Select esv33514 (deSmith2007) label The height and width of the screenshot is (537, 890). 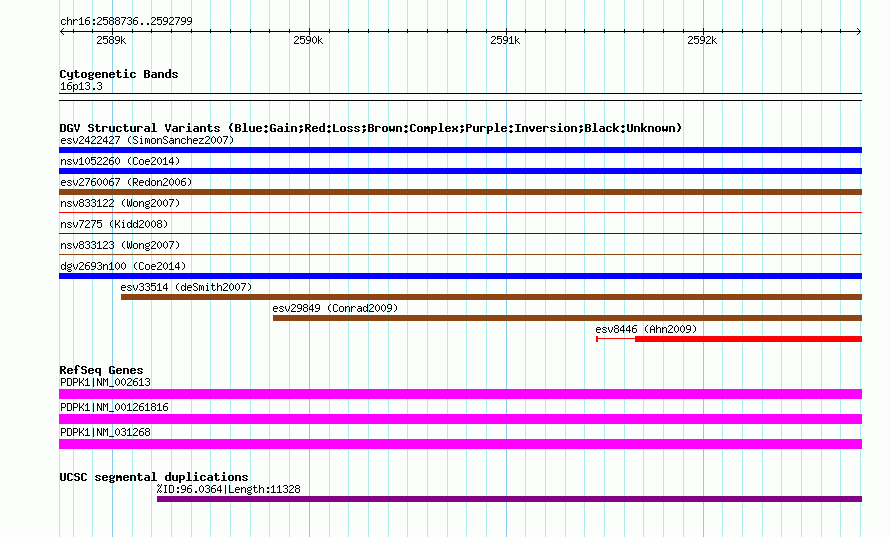[x=186, y=287]
